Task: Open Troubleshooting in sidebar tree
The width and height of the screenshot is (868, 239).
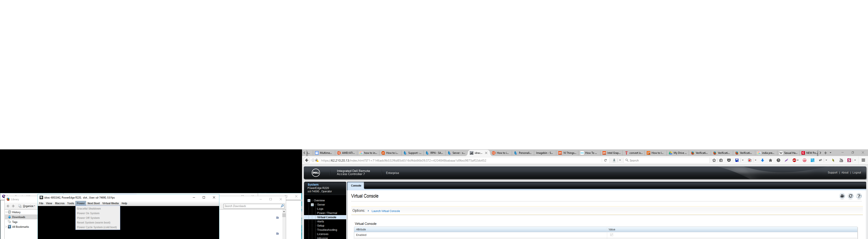Action: pyautogui.click(x=327, y=230)
